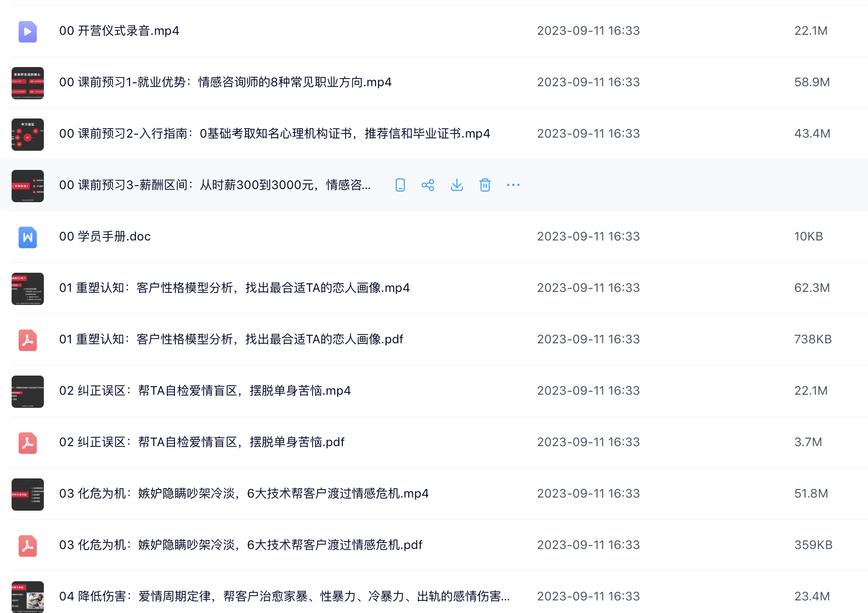Image resolution: width=868 pixels, height=613 pixels.
Task: Download the 课前预习3 video
Action: tap(457, 185)
